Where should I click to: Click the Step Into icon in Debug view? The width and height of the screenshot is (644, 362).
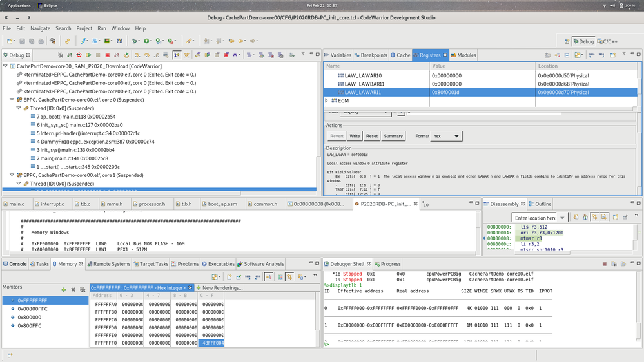click(137, 55)
